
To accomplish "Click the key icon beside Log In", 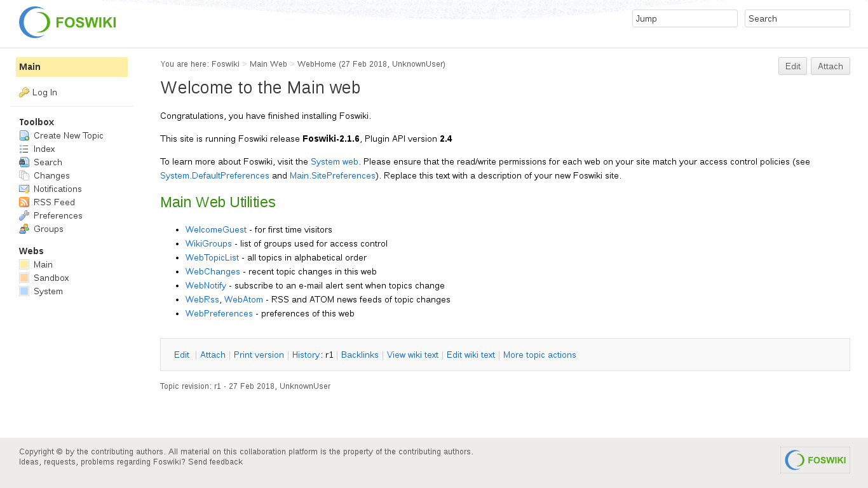I will pyautogui.click(x=24, y=92).
